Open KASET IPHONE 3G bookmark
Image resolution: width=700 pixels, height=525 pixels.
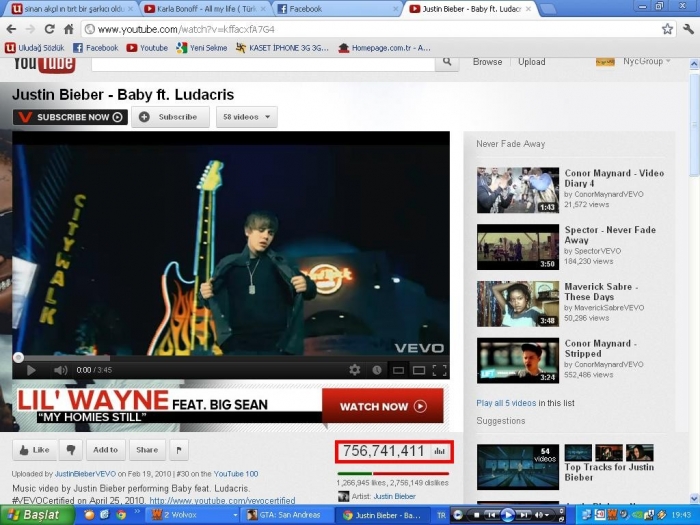(282, 48)
